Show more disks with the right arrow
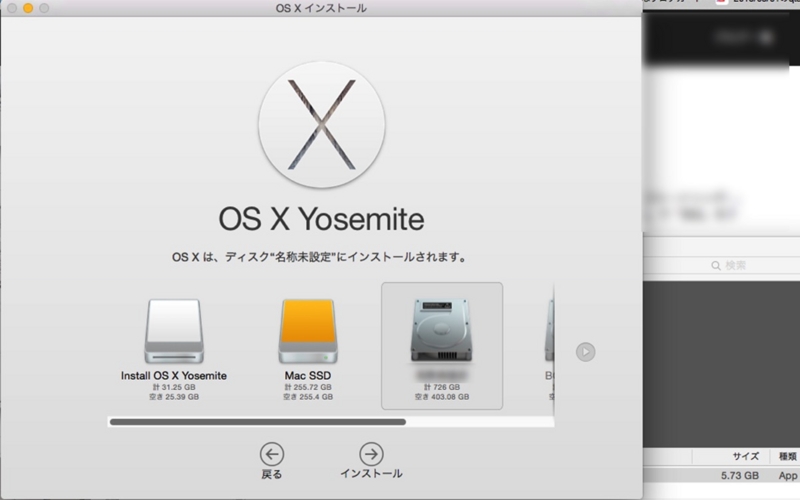The image size is (800, 500). pyautogui.click(x=585, y=352)
